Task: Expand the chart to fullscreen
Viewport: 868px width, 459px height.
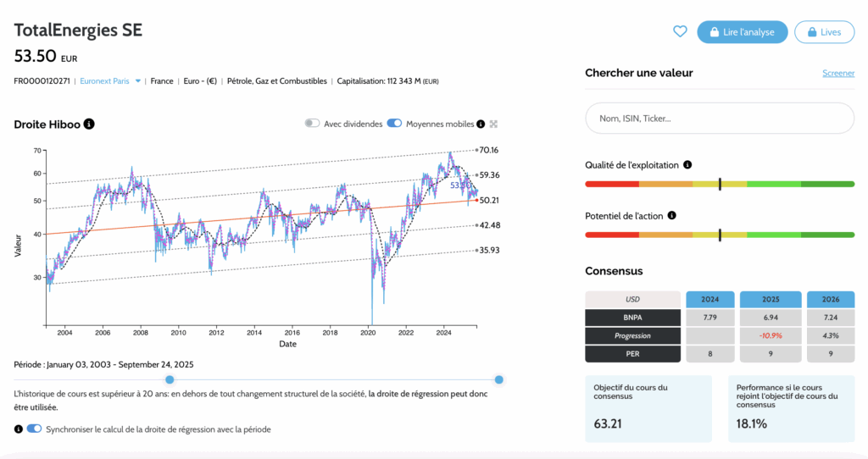Action: 493,124
